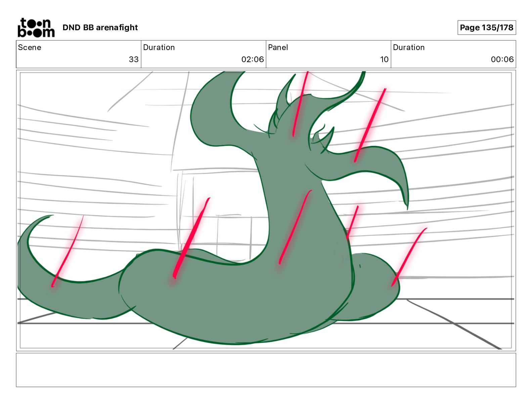Click the 'Scene' header label

pyautogui.click(x=30, y=47)
